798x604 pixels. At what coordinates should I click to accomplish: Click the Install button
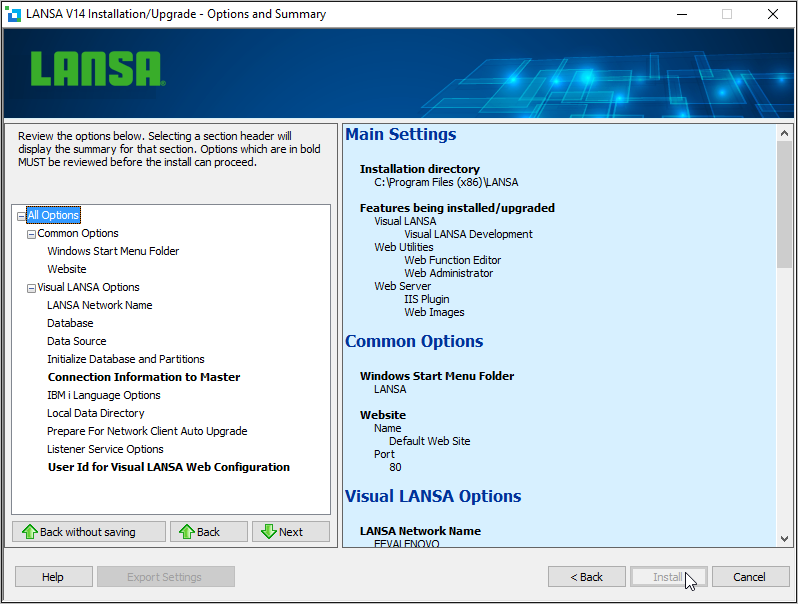tap(668, 577)
